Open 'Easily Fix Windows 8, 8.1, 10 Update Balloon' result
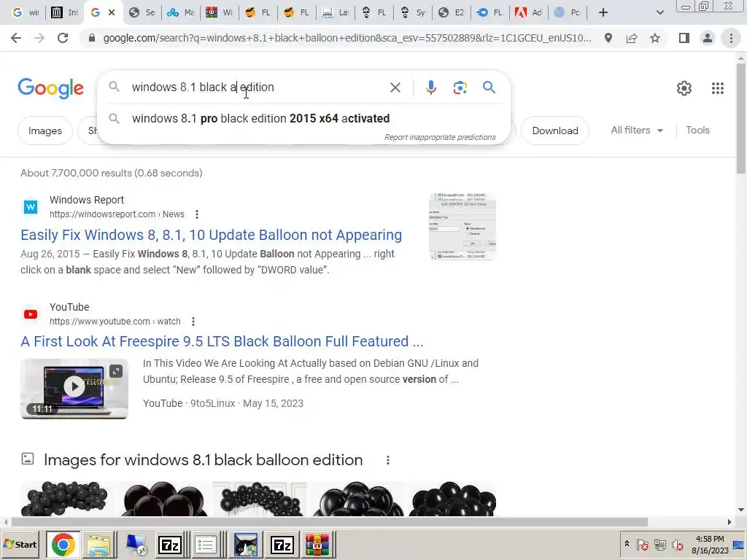The image size is (747, 560). 211,235
